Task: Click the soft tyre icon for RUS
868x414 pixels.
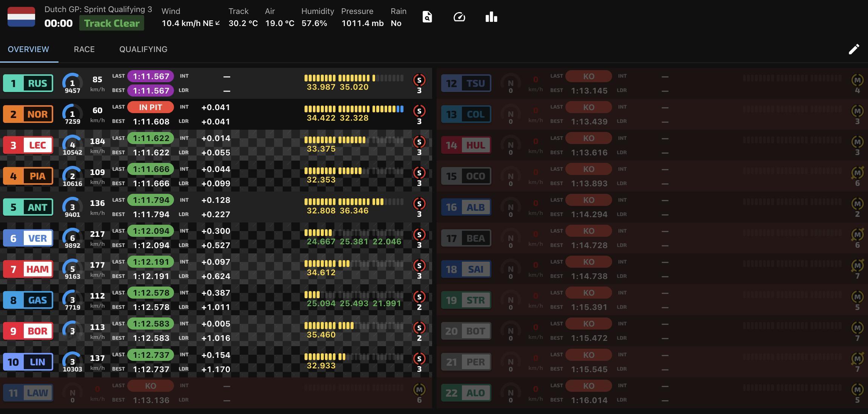Action: (x=419, y=80)
